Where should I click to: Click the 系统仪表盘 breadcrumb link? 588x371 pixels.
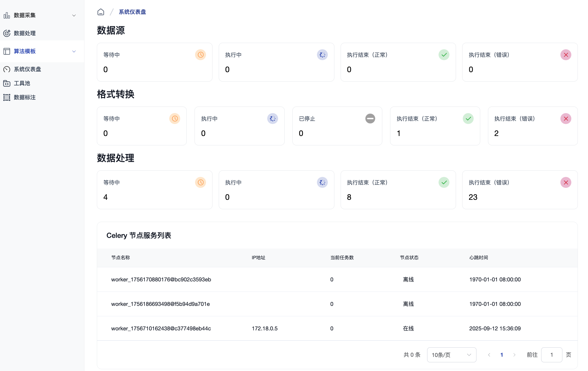[x=132, y=12]
